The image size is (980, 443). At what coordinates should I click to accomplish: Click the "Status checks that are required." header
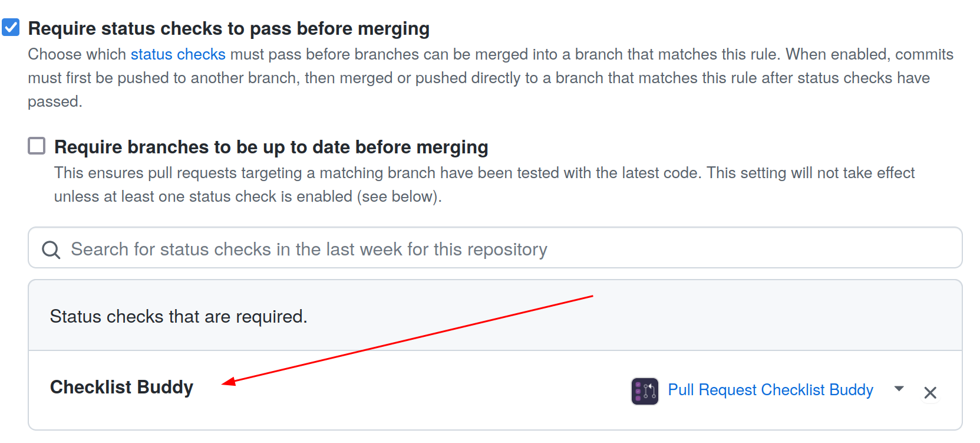coord(179,317)
